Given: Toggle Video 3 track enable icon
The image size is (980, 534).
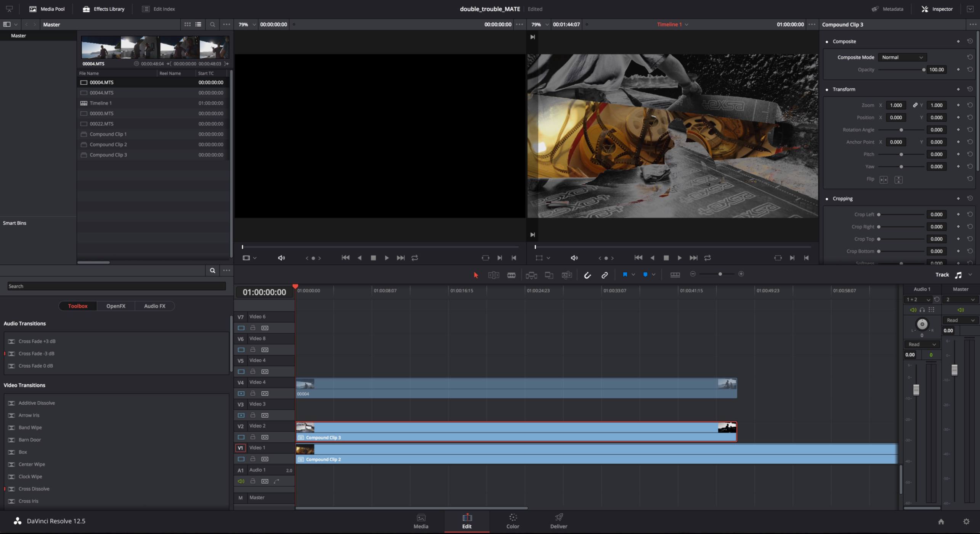Looking at the screenshot, I should pyautogui.click(x=241, y=415).
